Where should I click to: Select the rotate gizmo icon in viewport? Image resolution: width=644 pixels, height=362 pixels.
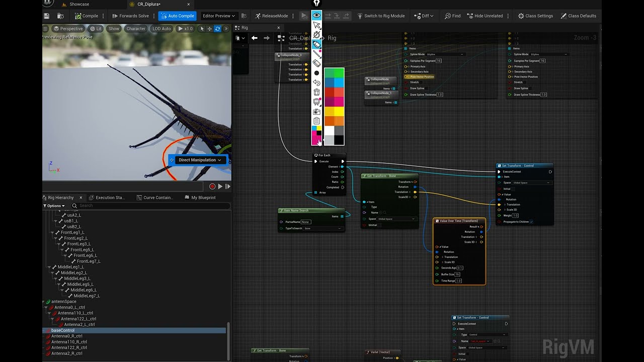pos(218,29)
